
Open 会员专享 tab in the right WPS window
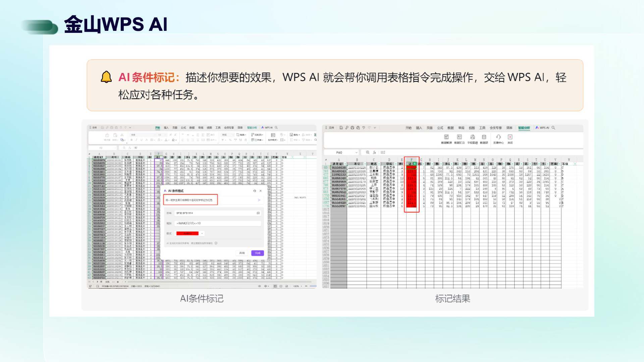pyautogui.click(x=496, y=128)
